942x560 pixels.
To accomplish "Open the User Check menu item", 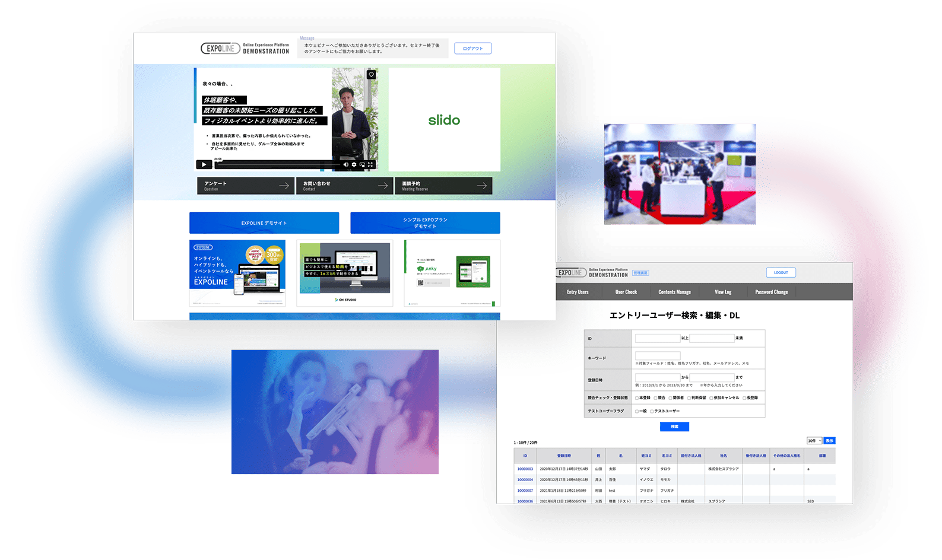I will [626, 292].
